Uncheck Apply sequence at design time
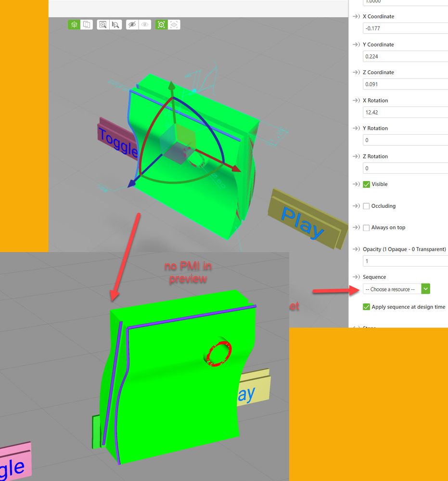The width and height of the screenshot is (448, 481). pyautogui.click(x=366, y=307)
